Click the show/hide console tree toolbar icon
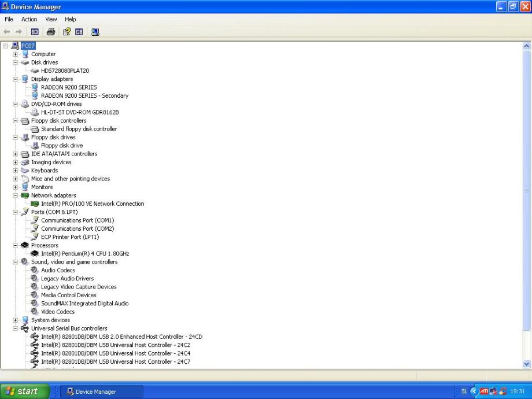Viewport: 532px width, 399px height. click(x=35, y=32)
